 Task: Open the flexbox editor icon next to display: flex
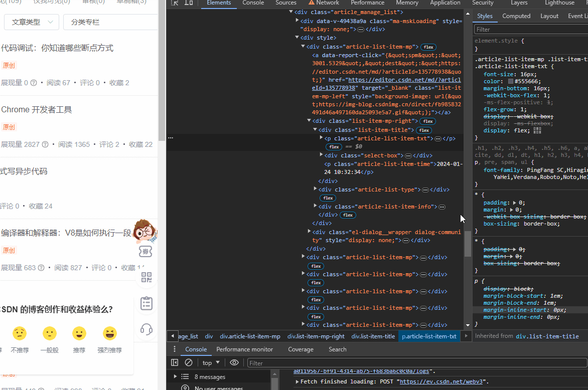click(x=537, y=130)
